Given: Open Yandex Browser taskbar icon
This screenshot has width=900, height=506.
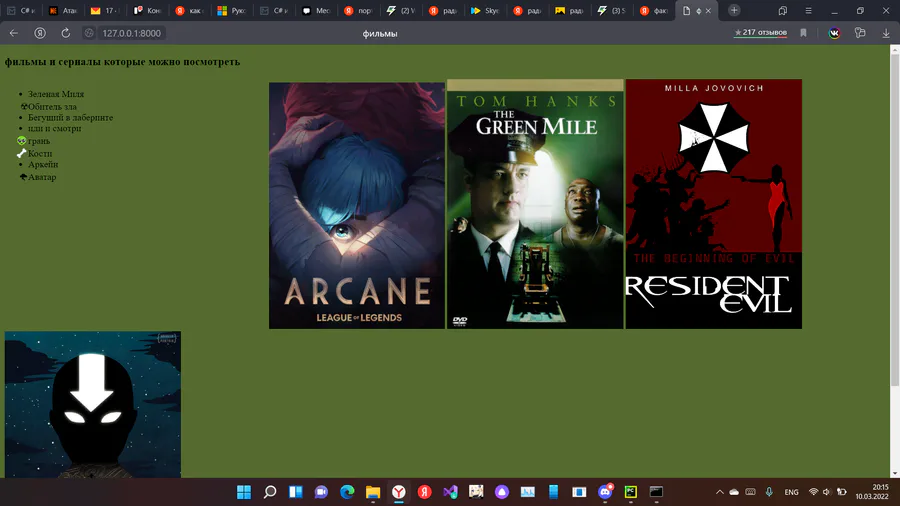Looking at the screenshot, I should 399,492.
